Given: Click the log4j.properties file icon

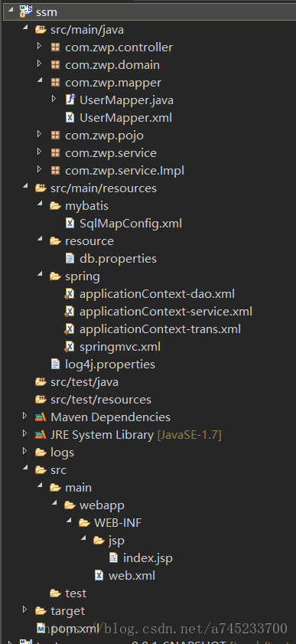Looking at the screenshot, I should pos(55,364).
